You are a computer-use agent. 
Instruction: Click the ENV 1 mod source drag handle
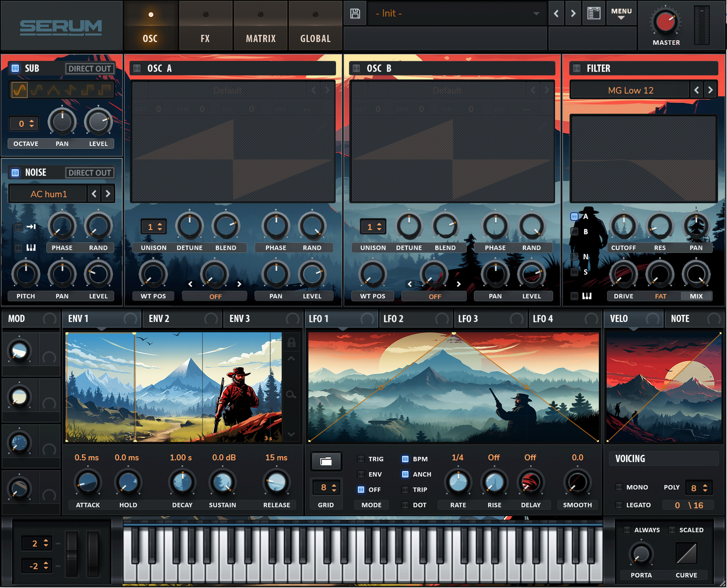130,318
